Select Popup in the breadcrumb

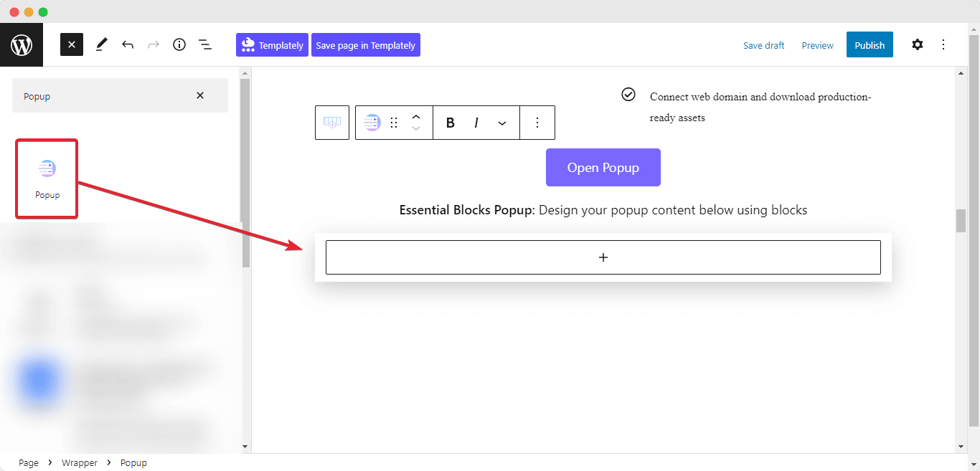coord(133,462)
